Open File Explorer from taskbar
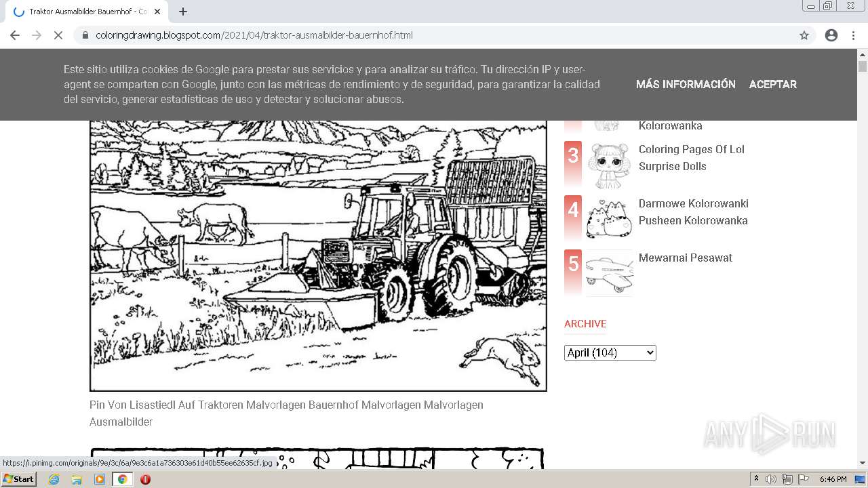Screen dimensions: 868x488 pos(77,479)
